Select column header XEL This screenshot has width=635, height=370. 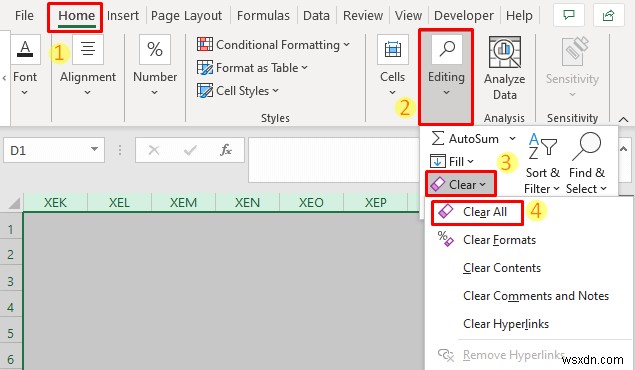tap(119, 202)
